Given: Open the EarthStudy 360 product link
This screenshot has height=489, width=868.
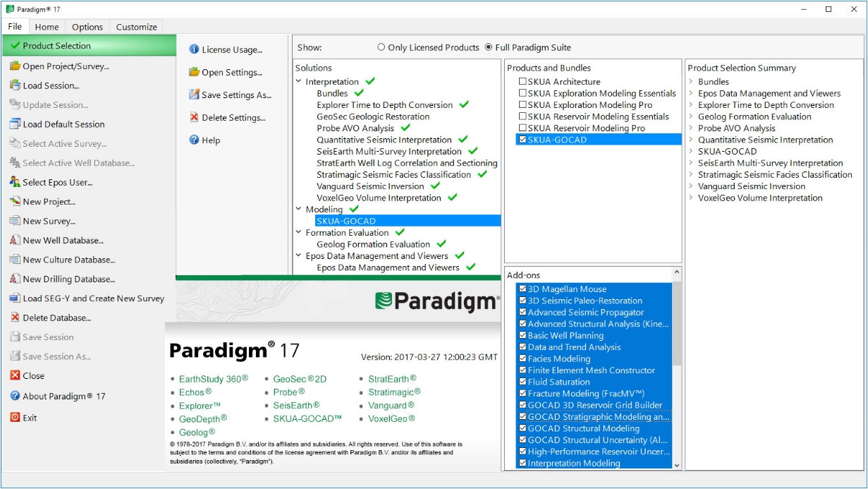Looking at the screenshot, I should click(x=214, y=379).
